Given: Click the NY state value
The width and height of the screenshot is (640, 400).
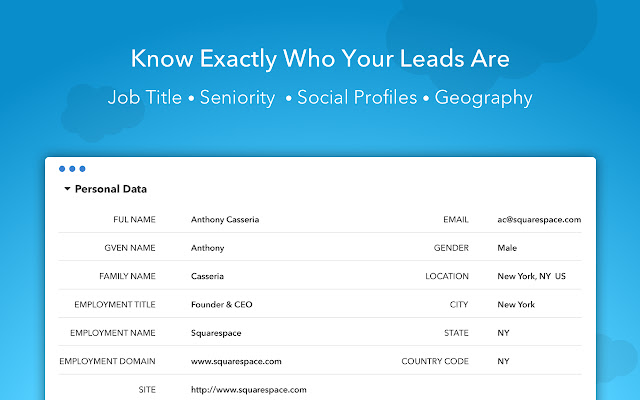Looking at the screenshot, I should [x=503, y=332].
